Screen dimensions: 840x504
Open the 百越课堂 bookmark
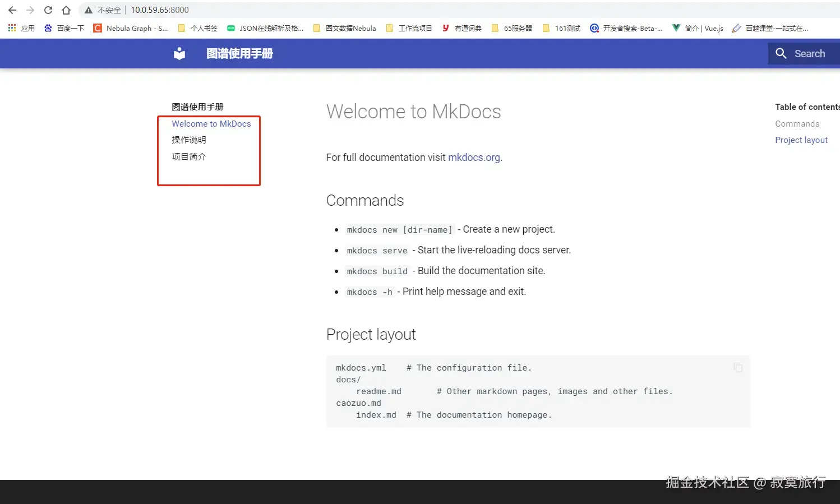(770, 28)
